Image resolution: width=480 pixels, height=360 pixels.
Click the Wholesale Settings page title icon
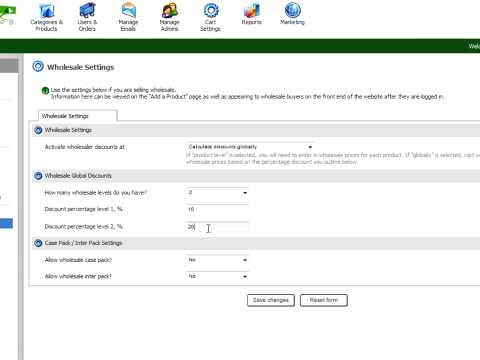(38, 66)
